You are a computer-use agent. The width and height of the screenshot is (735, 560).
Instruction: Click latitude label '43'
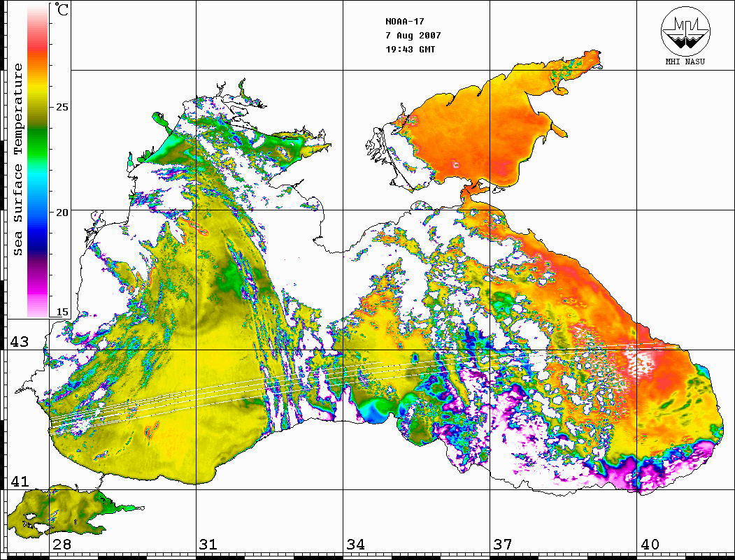pyautogui.click(x=19, y=342)
